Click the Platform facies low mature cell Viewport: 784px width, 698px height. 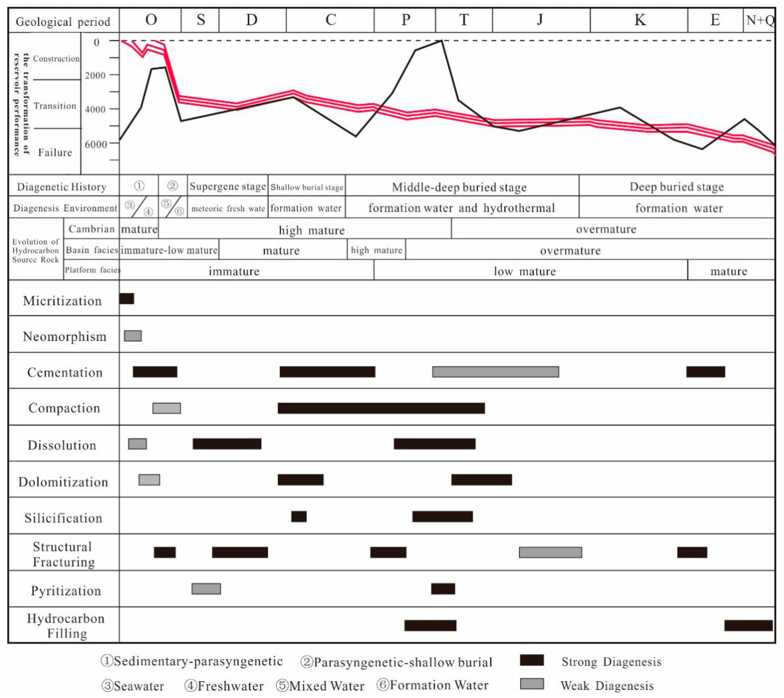tap(525, 271)
